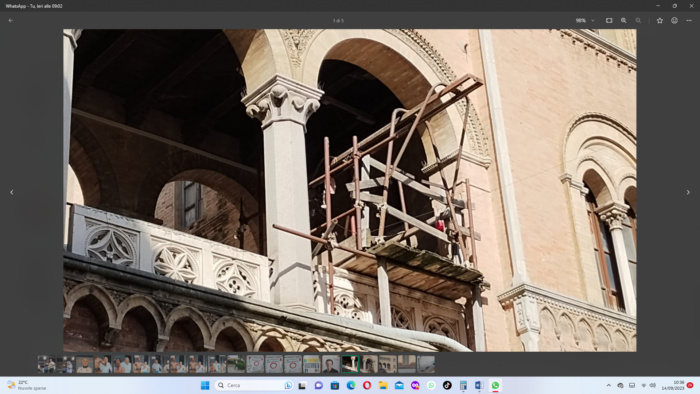Viewport: 700px width, 394px height.
Task: Zoom out with the magnifier minus icon
Action: (x=638, y=21)
